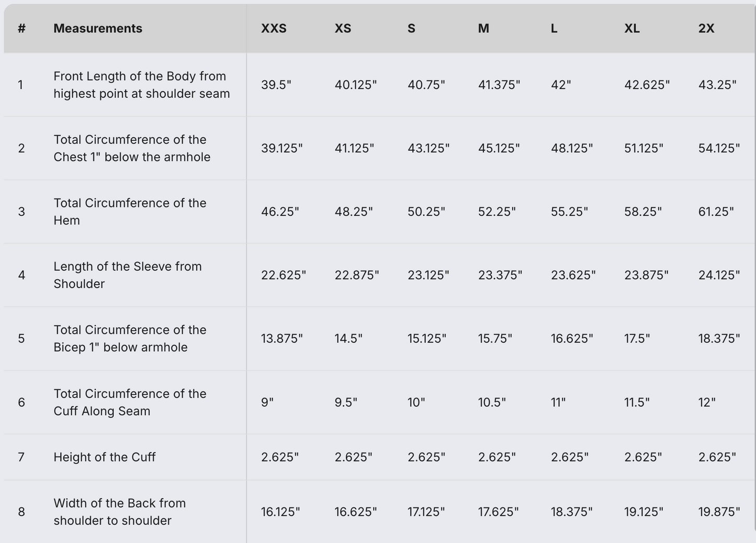Select the 23.375" sleeve length cell
Viewport: 756px width, 543px height.
tap(500, 275)
